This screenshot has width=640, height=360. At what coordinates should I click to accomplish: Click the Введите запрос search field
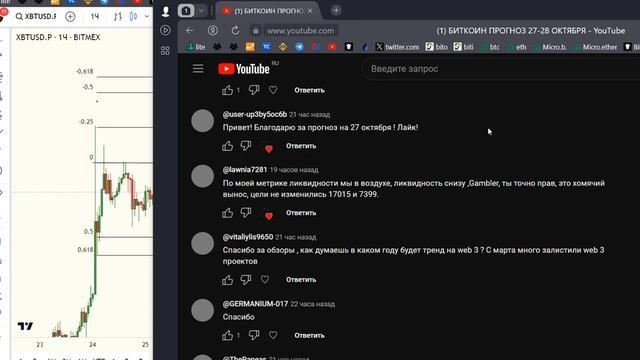502,69
